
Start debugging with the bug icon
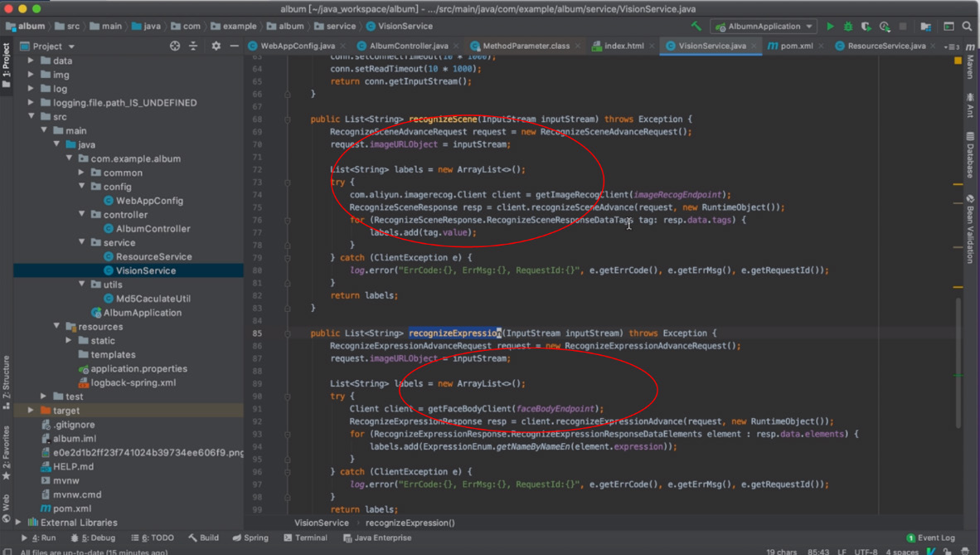847,27
